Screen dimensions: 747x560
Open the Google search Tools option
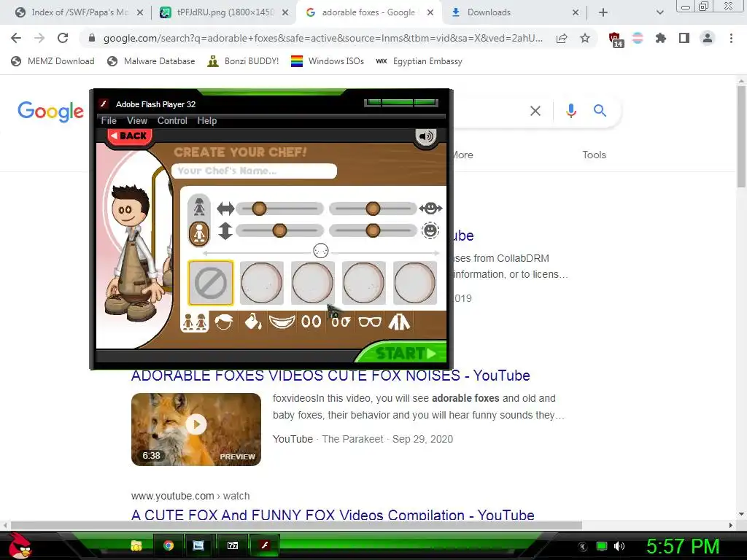coord(594,155)
